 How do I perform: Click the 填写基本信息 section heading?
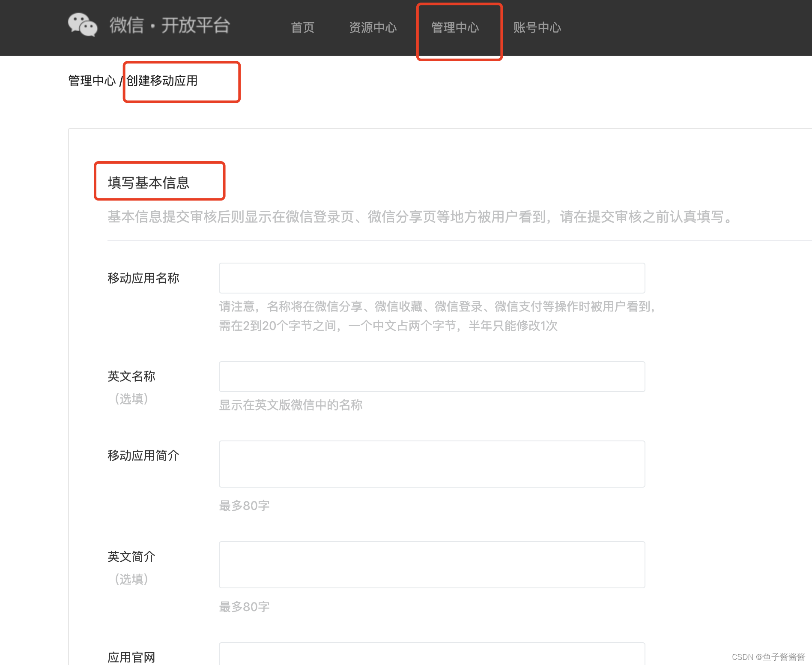point(149,182)
